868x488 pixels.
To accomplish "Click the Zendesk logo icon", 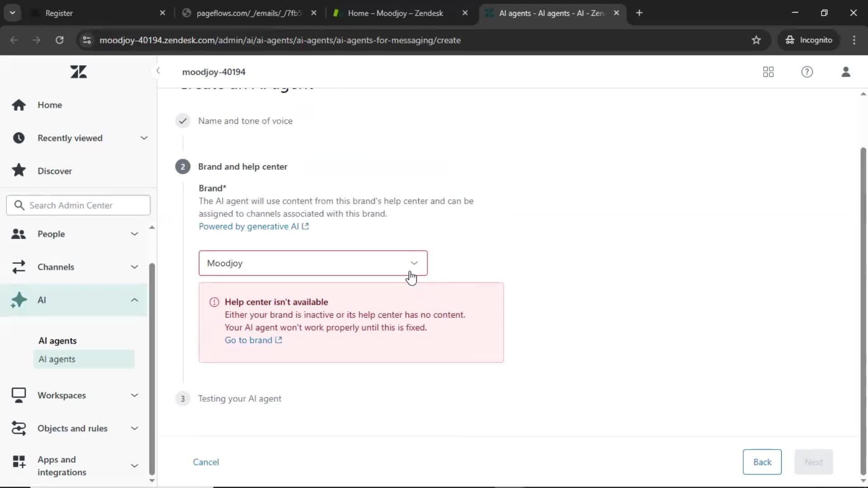I will pos(79,71).
